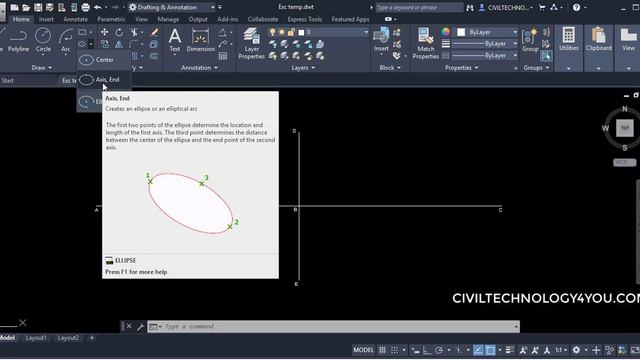Click the white ByLayer color swatch
Image resolution: width=640 pixels, height=360 pixels.
(x=461, y=32)
